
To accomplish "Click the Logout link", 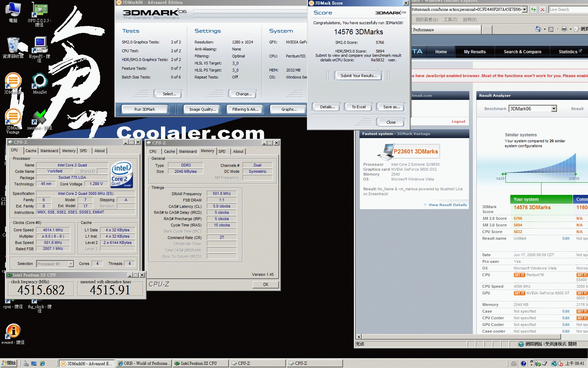I will [458, 122].
